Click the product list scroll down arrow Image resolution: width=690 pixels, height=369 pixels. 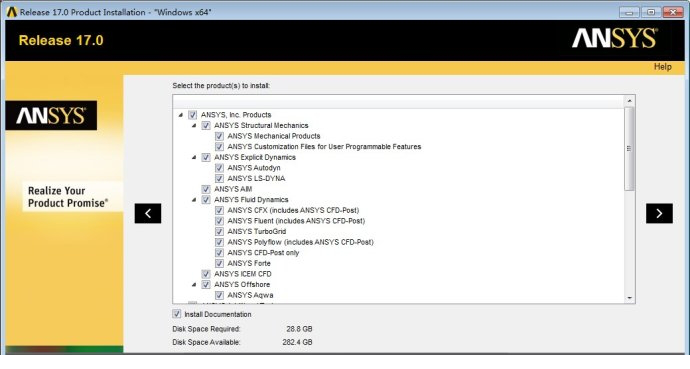tap(629, 298)
